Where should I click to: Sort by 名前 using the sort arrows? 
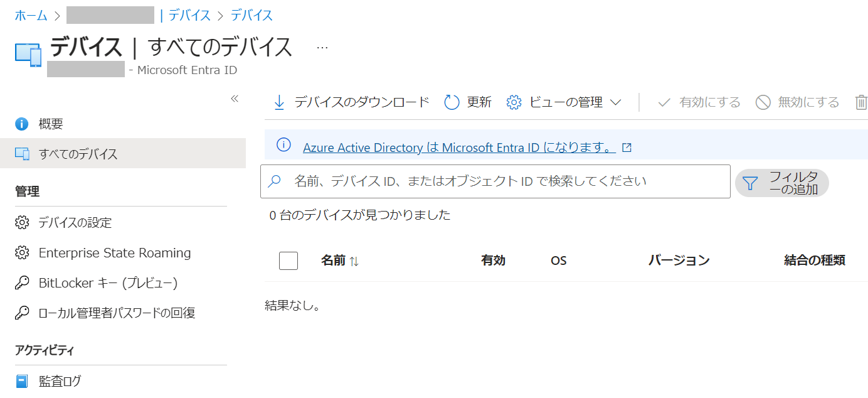354,261
